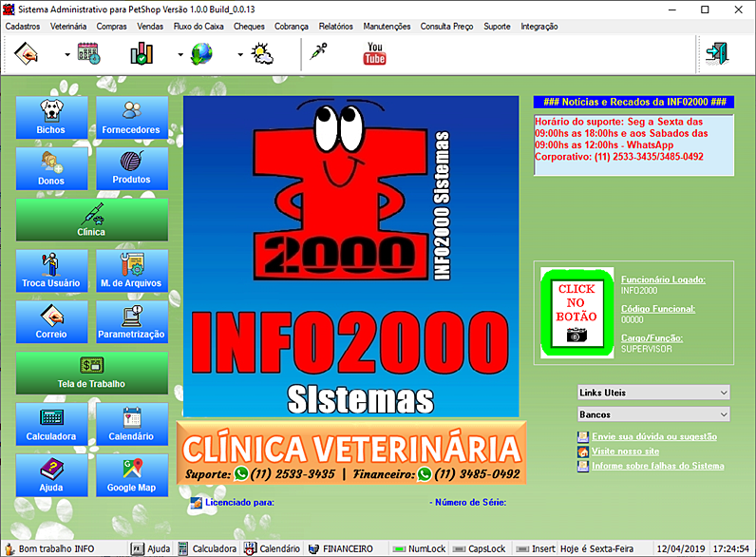
Task: Expand the arrow next to chart toolbar icon
Action: point(180,54)
